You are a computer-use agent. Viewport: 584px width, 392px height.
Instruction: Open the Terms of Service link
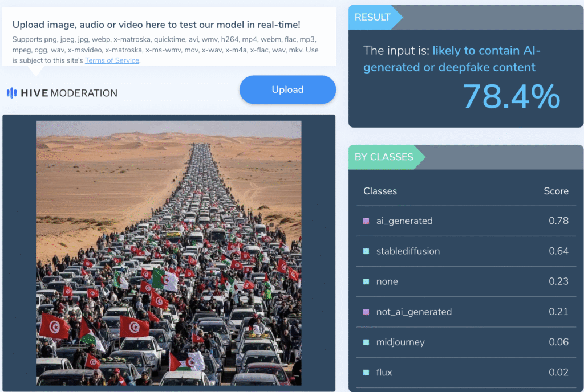[x=112, y=60]
